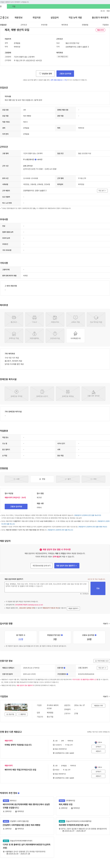The height and width of the screenshot is (868, 110).
Task: Click the question text area for recruiter
Action: tap(47, 587)
